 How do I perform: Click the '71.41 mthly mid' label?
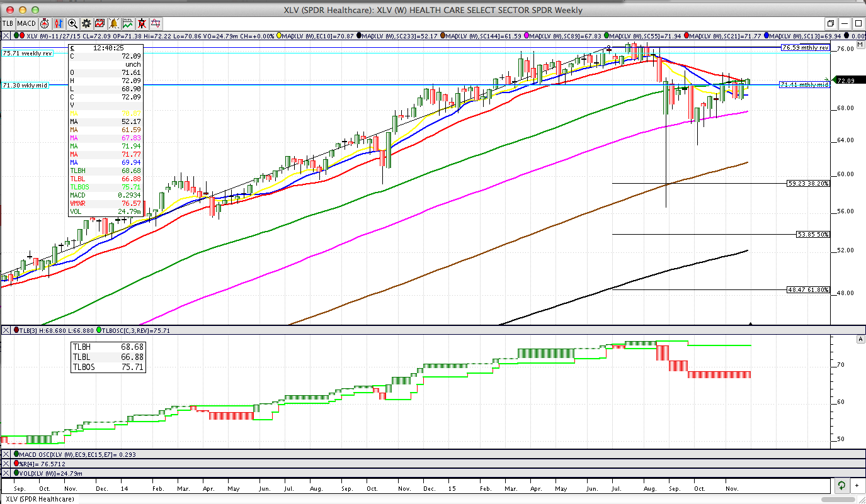coord(805,84)
